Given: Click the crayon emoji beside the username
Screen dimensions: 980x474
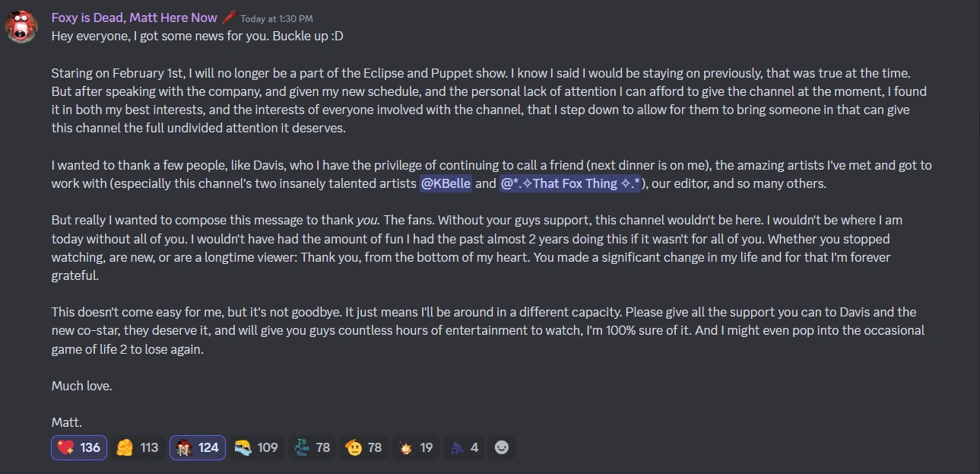Looking at the screenshot, I should point(229,17).
